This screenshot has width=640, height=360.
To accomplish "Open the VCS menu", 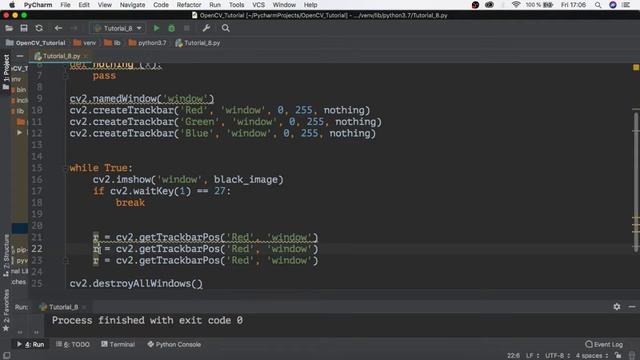I will tap(258, 5).
